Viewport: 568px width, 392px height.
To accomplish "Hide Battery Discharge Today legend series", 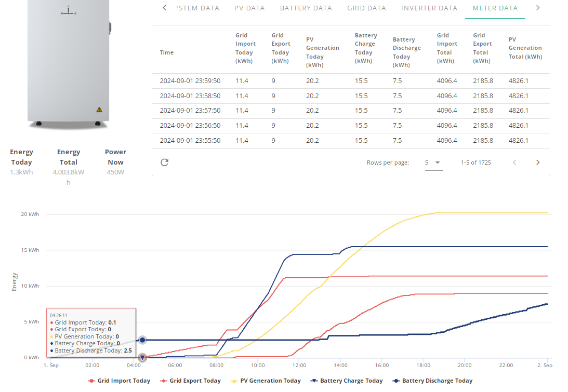I will [432, 381].
